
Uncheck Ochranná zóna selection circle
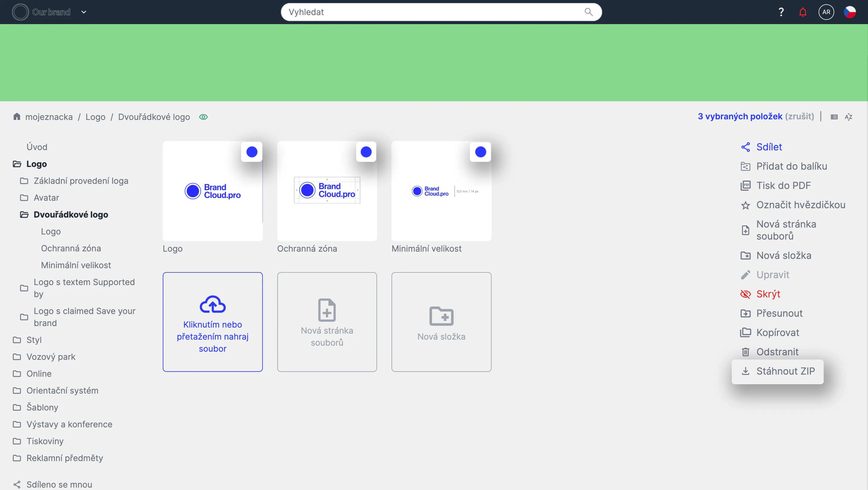366,152
